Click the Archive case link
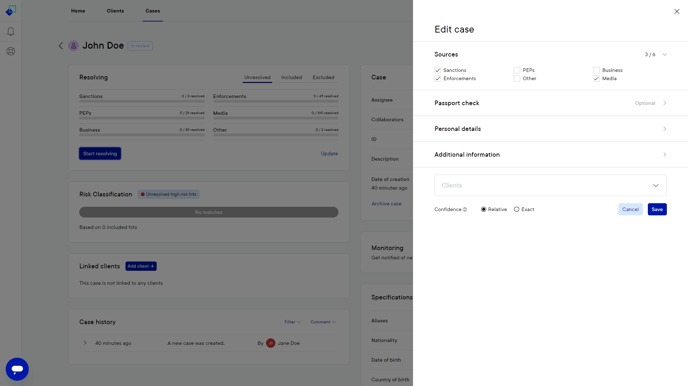Viewport: 688px width, 386px height. coord(386,204)
